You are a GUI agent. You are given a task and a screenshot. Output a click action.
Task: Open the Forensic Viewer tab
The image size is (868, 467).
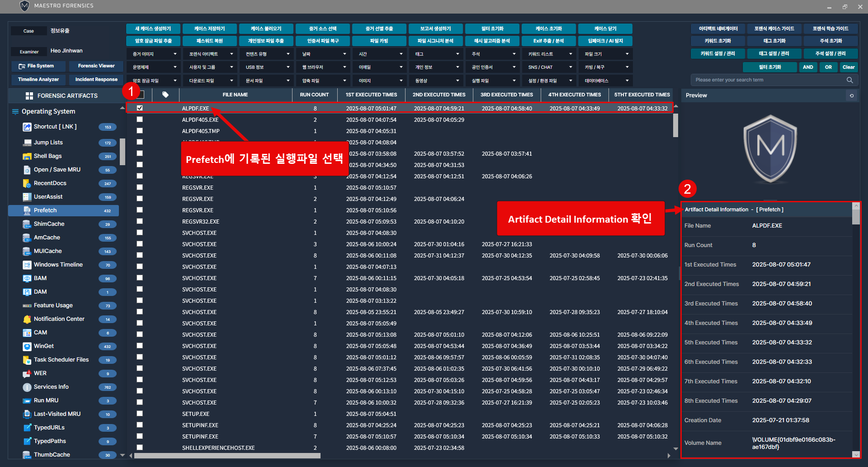pyautogui.click(x=96, y=66)
